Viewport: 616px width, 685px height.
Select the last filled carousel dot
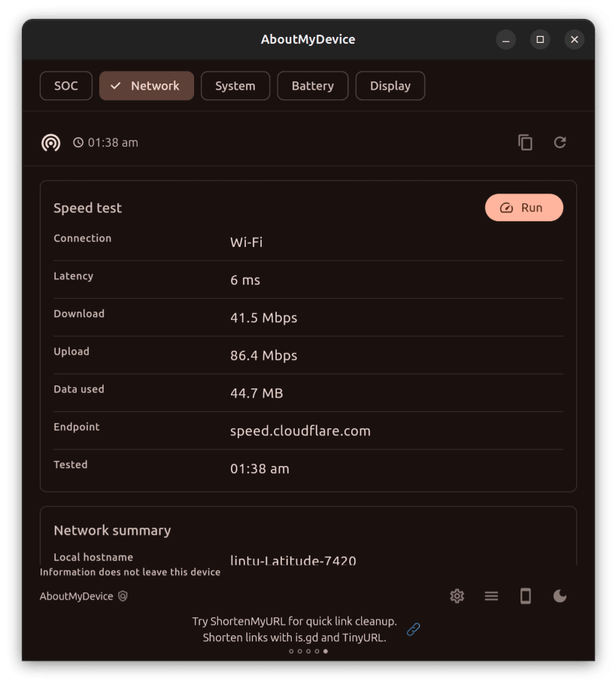326,651
